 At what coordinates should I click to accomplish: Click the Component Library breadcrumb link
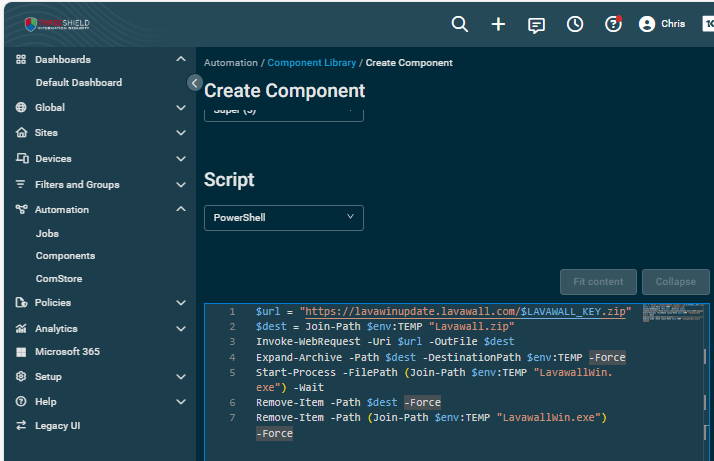tap(311, 63)
